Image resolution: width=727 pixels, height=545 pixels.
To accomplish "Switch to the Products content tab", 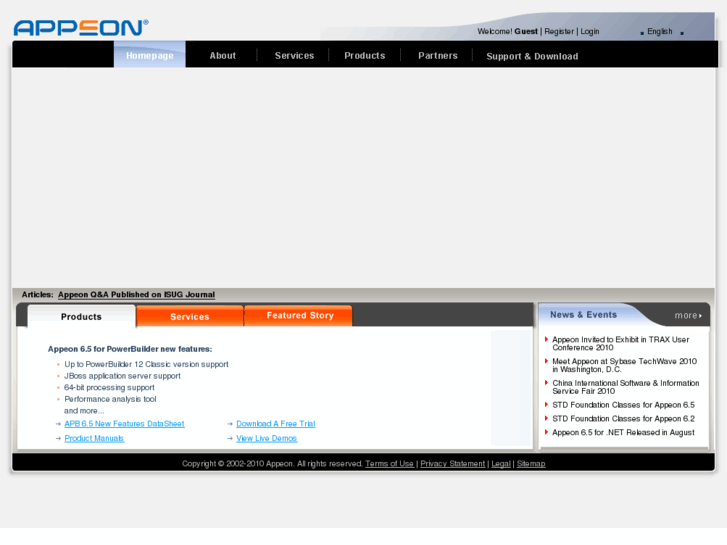I will (81, 316).
